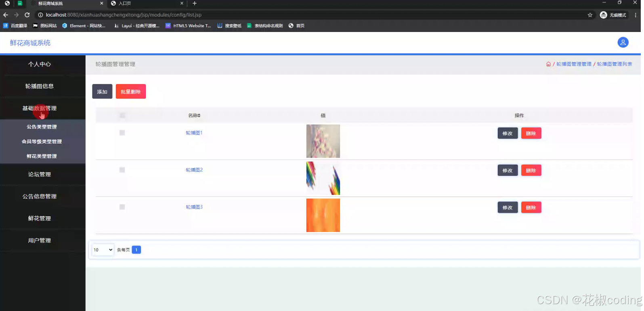
Task: Toggle the select-all checkbox in table header
Action: click(x=122, y=115)
